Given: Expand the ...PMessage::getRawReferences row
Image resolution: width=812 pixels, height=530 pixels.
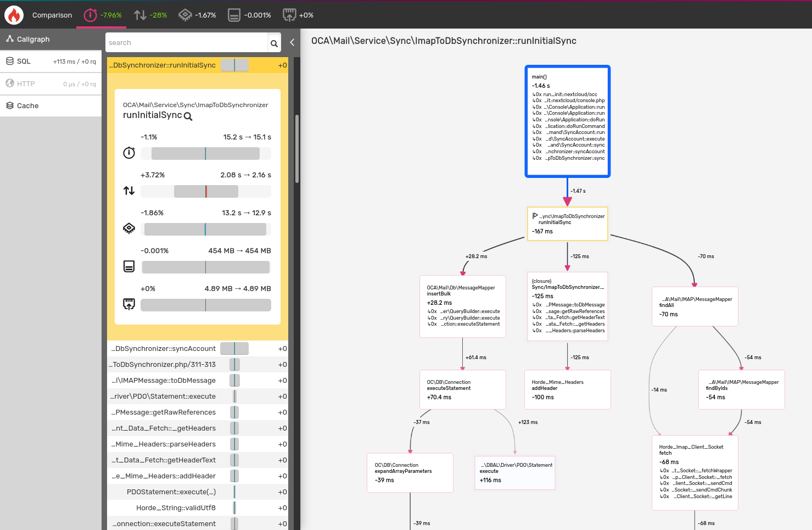Looking at the screenshot, I should [x=198, y=412].
